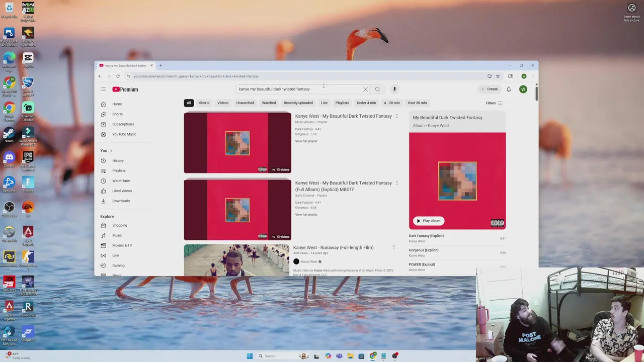The width and height of the screenshot is (644, 362).
Task: Bookmark this page with the star icon
Action: tap(498, 76)
